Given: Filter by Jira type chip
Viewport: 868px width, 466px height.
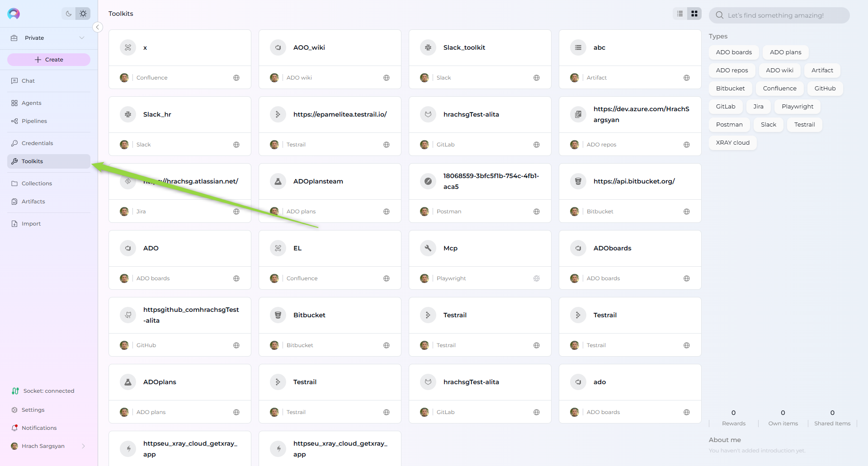Looking at the screenshot, I should point(758,107).
